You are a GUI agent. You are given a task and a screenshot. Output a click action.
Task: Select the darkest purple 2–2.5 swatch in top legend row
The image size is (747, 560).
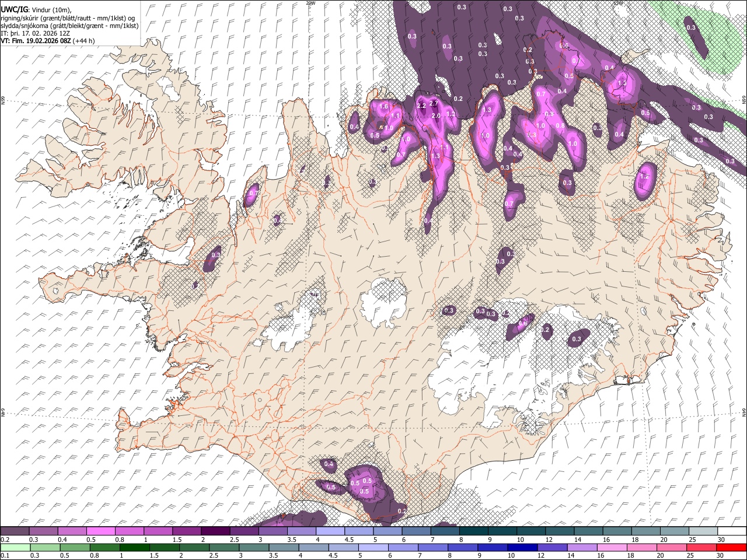215,531
